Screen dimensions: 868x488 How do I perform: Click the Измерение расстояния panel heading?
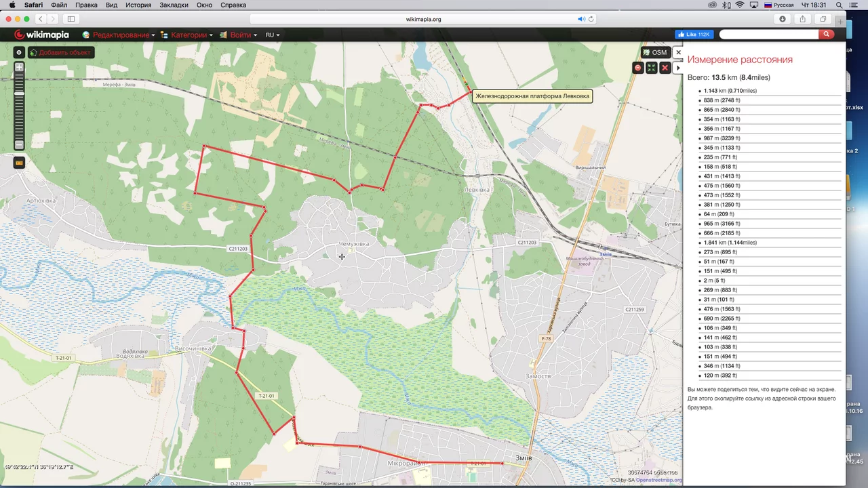click(740, 60)
